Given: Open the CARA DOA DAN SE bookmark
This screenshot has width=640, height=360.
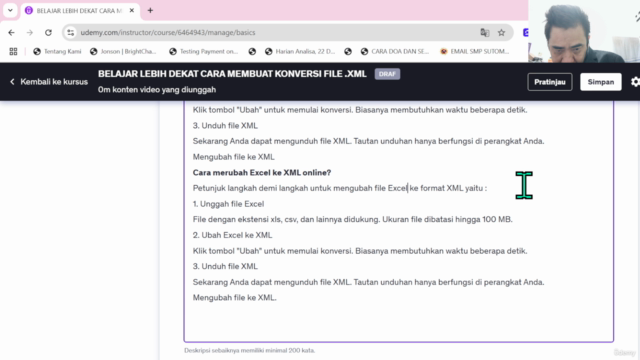Looking at the screenshot, I should coord(395,51).
